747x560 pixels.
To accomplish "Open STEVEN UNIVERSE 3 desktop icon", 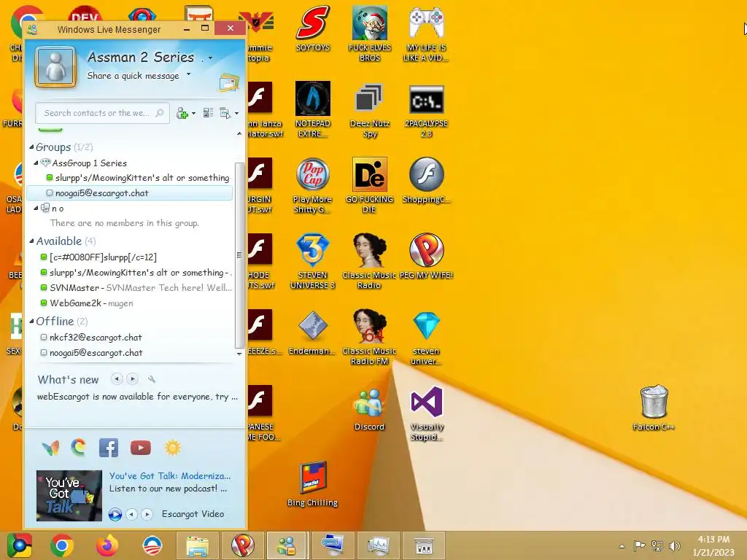I will coord(312,261).
